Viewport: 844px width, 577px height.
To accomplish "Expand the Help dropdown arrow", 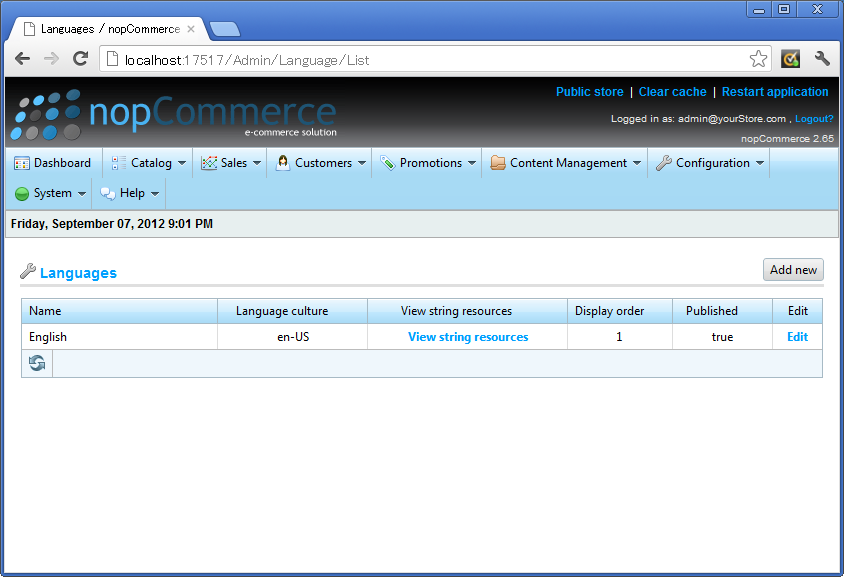I will (x=155, y=194).
